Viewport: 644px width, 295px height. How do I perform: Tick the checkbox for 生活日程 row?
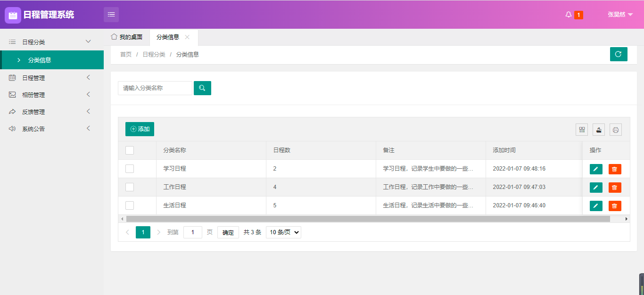click(x=130, y=205)
